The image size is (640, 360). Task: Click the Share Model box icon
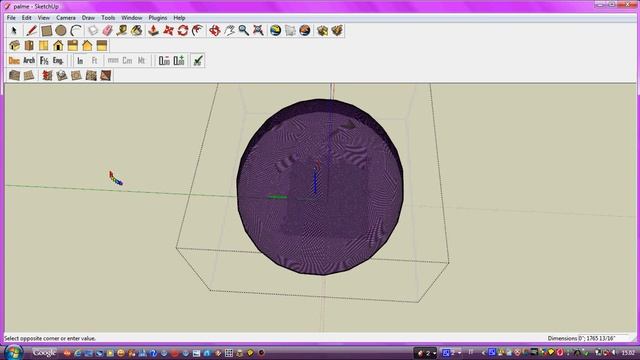pyautogui.click(x=337, y=31)
